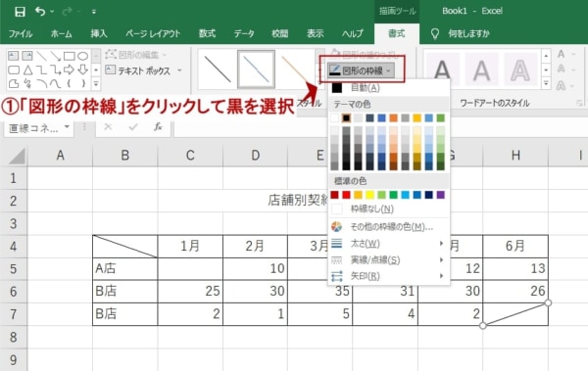Open the テキスト ボックス dropdown arrow
The width and height of the screenshot is (588, 371).
coord(179,70)
